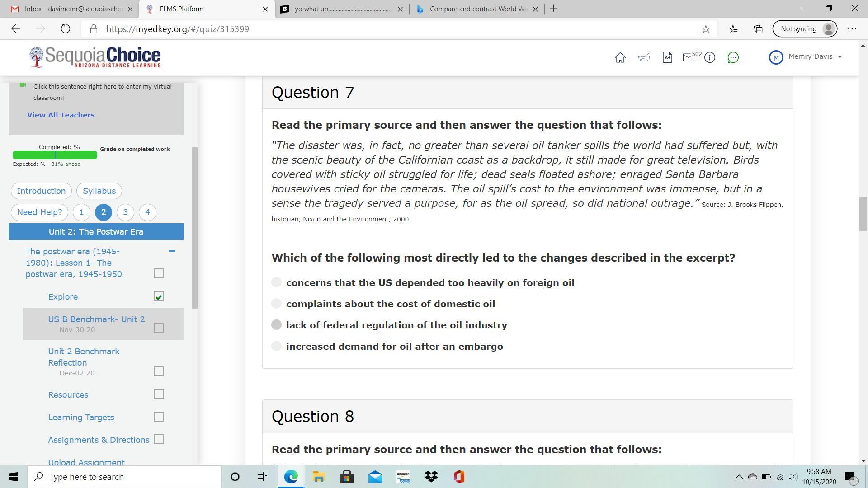Image resolution: width=868 pixels, height=488 pixels.
Task: Select 'lack of federal regulation of the oil industry'
Action: (276, 325)
